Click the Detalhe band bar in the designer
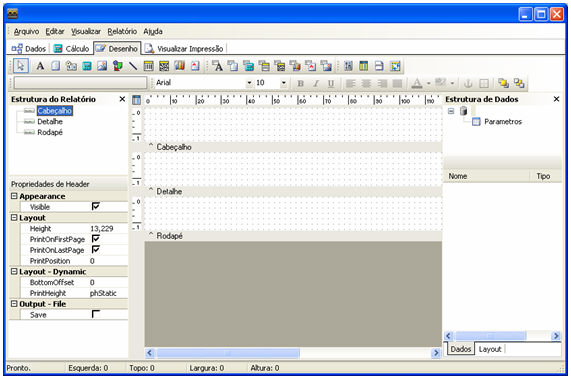The image size is (571, 380). click(x=294, y=191)
